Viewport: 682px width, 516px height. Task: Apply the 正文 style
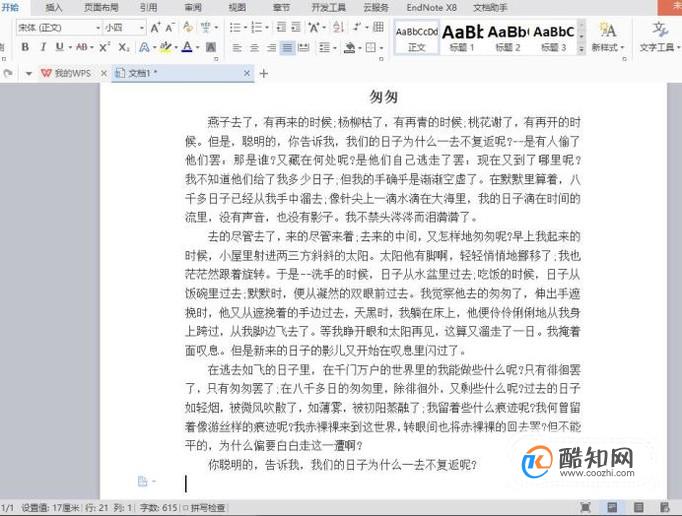[417, 38]
